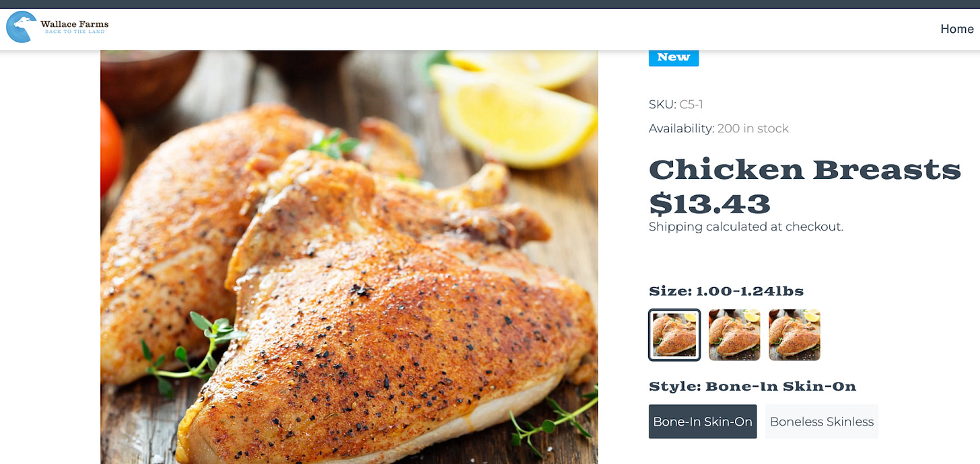Viewport: 980px width, 464px height.
Task: Click the $13.43 price text
Action: tap(709, 203)
